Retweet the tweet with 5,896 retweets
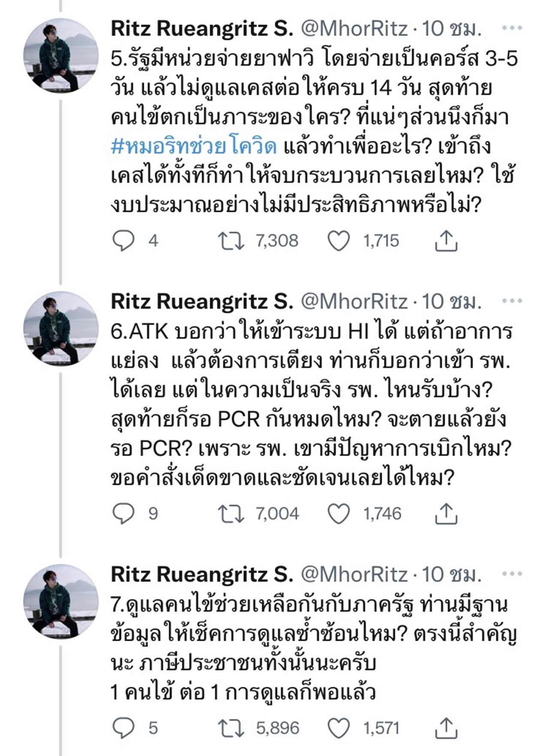This screenshot has height=756, width=549. pyautogui.click(x=231, y=728)
